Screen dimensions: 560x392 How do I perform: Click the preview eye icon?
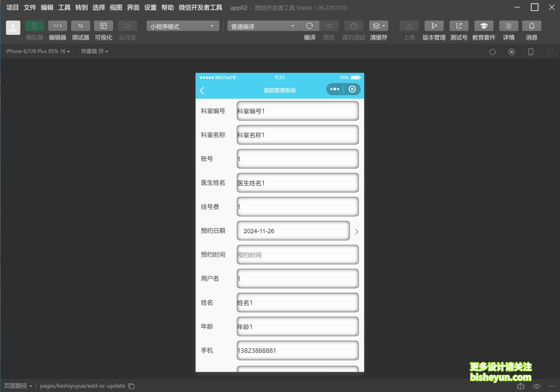pyautogui.click(x=329, y=26)
